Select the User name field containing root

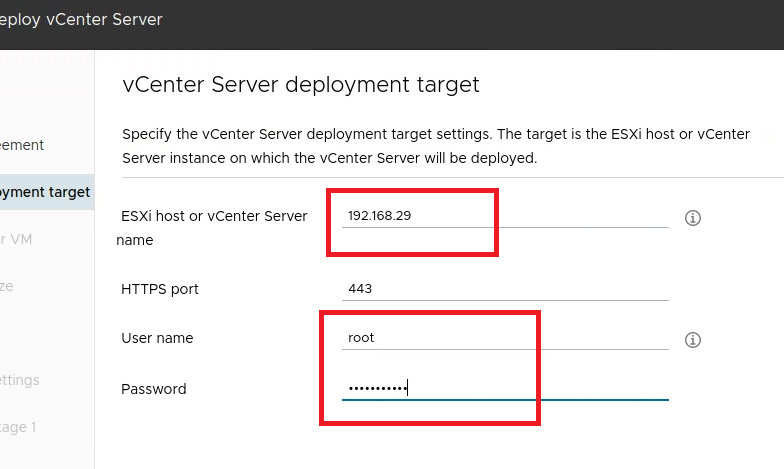click(505, 338)
